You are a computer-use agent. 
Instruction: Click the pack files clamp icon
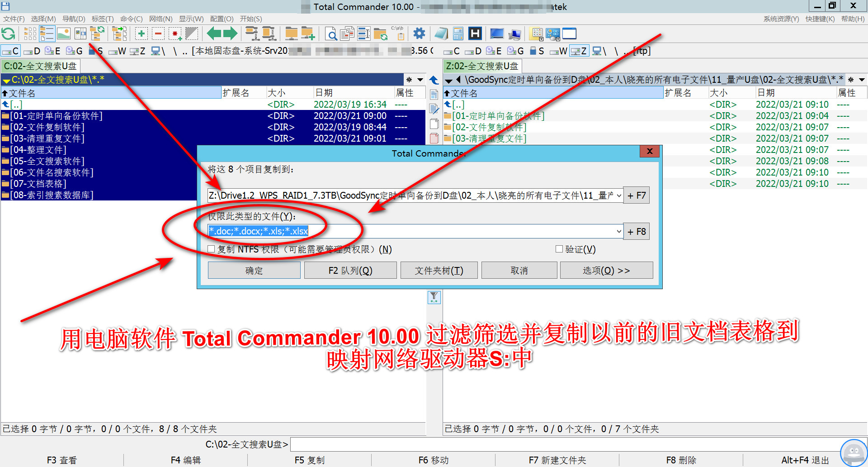click(252, 33)
